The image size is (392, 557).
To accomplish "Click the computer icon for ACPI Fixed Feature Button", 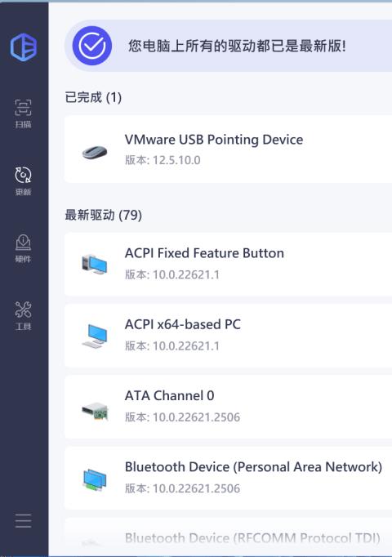I will click(x=94, y=264).
